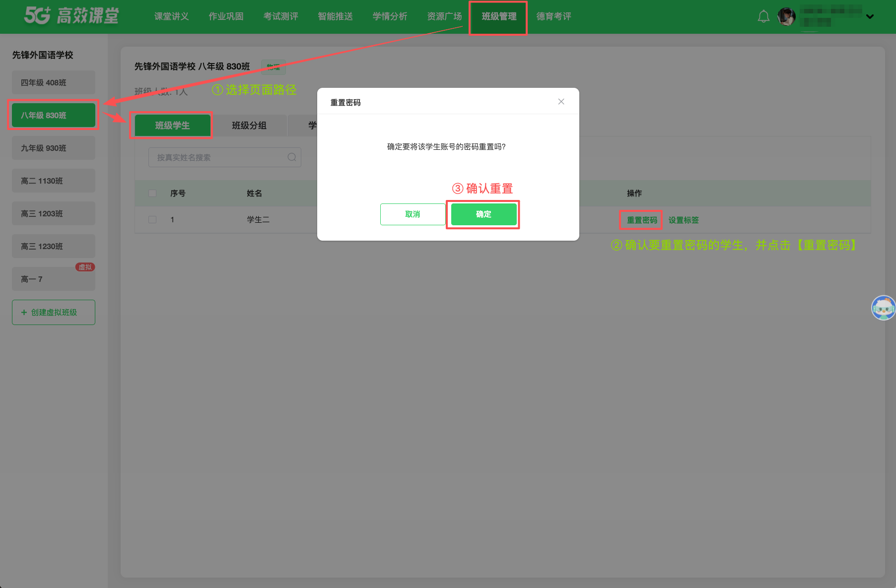Image resolution: width=896 pixels, height=588 pixels.
Task: Select class 九年级 930班
Action: (x=54, y=148)
